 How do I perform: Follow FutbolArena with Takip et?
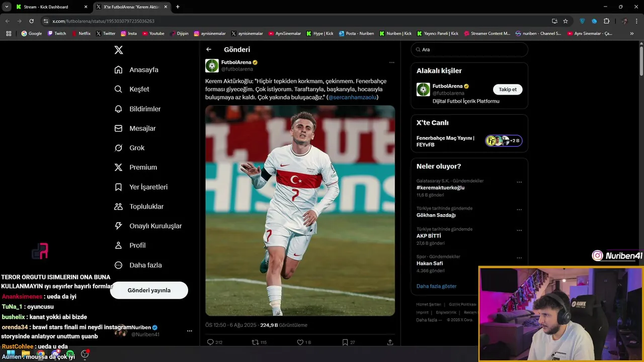pyautogui.click(x=508, y=89)
